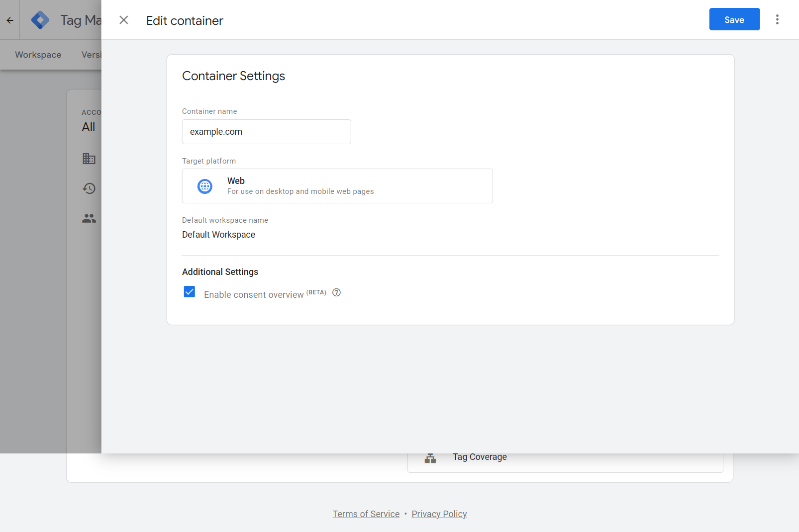Click the Tag Coverage sitemap icon
799x532 pixels.
(430, 458)
